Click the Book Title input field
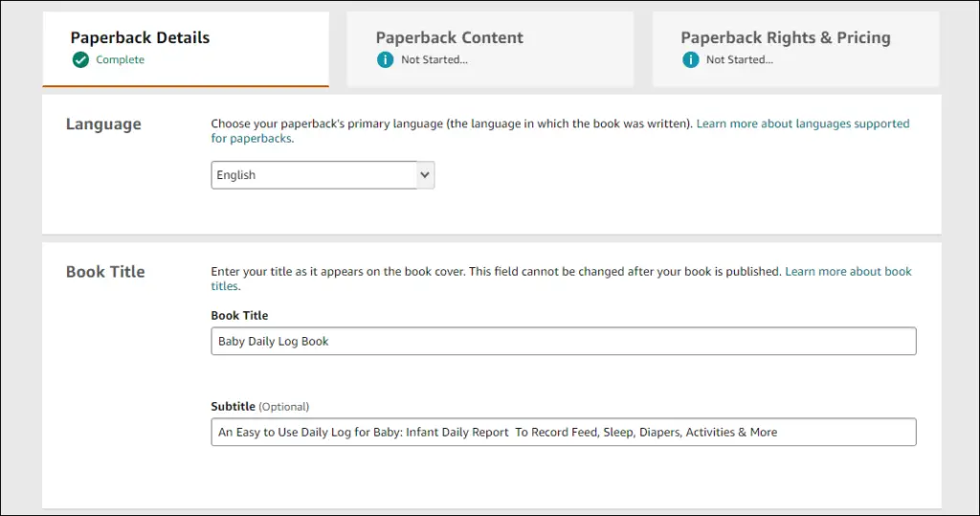 [x=564, y=341]
